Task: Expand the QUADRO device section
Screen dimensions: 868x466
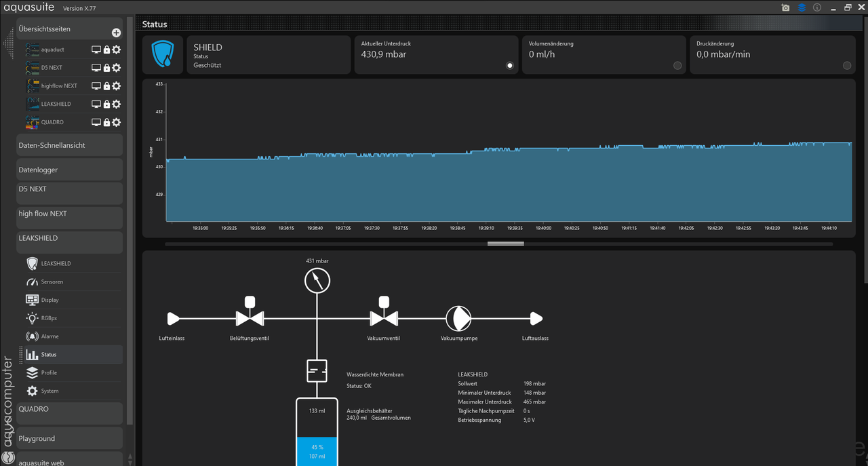Action: click(69, 413)
